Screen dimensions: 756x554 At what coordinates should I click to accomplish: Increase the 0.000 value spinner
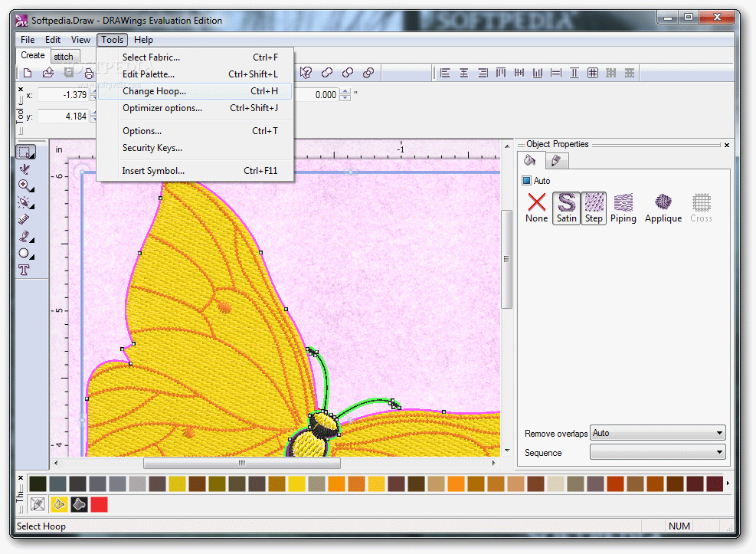click(x=345, y=91)
